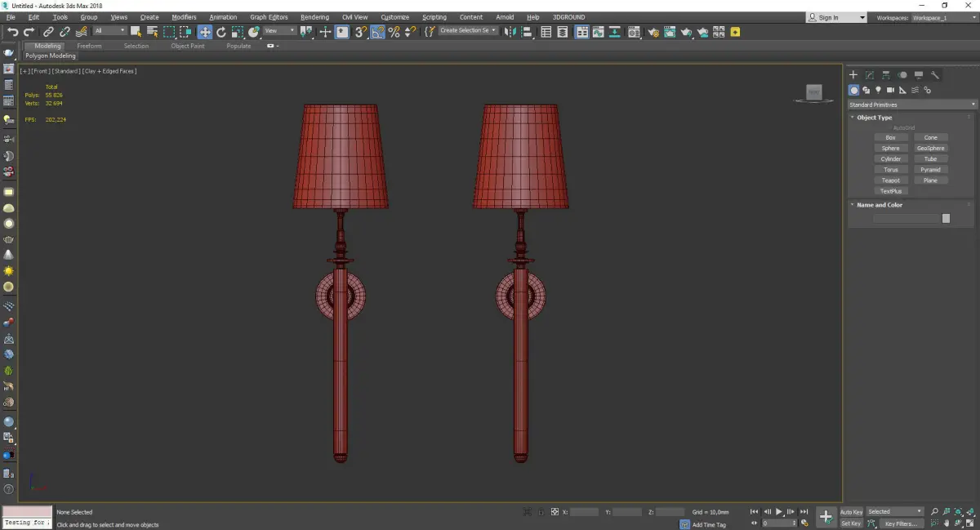Click the Bind to Space Warp icon
This screenshot has height=530, width=980.
[x=81, y=32]
